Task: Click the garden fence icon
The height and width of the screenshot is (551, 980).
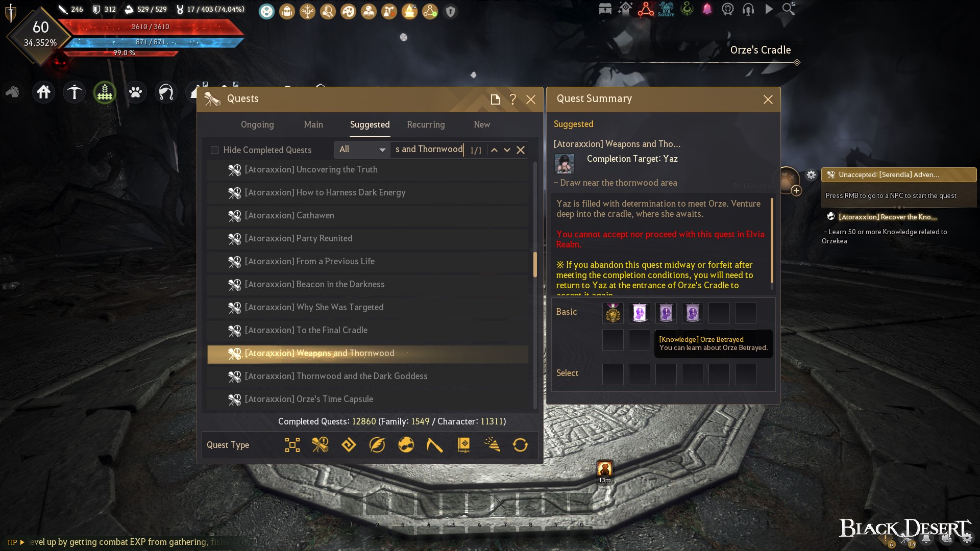Action: pos(105,92)
